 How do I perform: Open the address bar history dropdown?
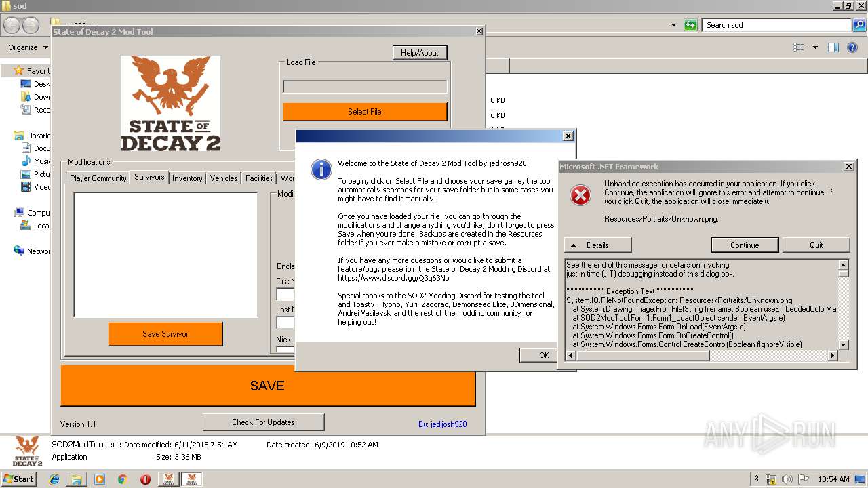pos(673,25)
